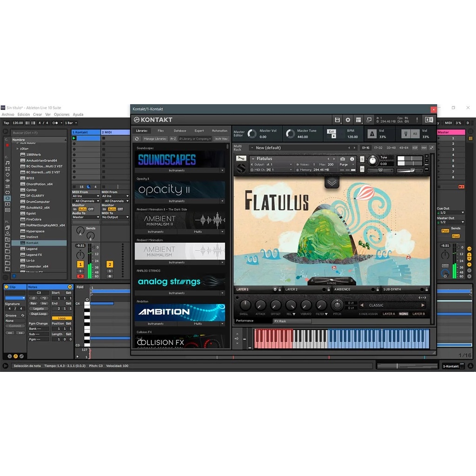Arm track 1 Kontakt for recording
476x476 pixels.
(x=80, y=276)
